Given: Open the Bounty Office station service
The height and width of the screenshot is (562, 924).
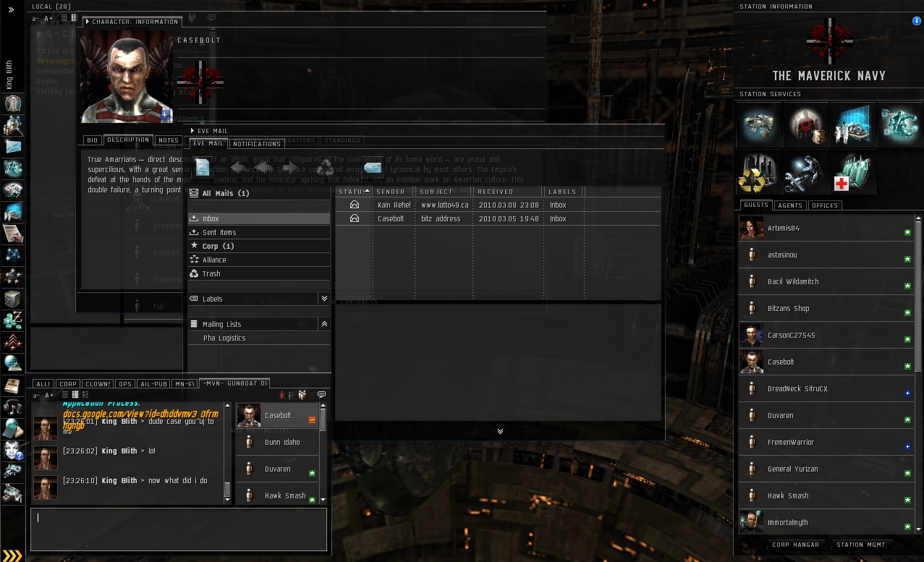Looking at the screenshot, I should click(806, 124).
